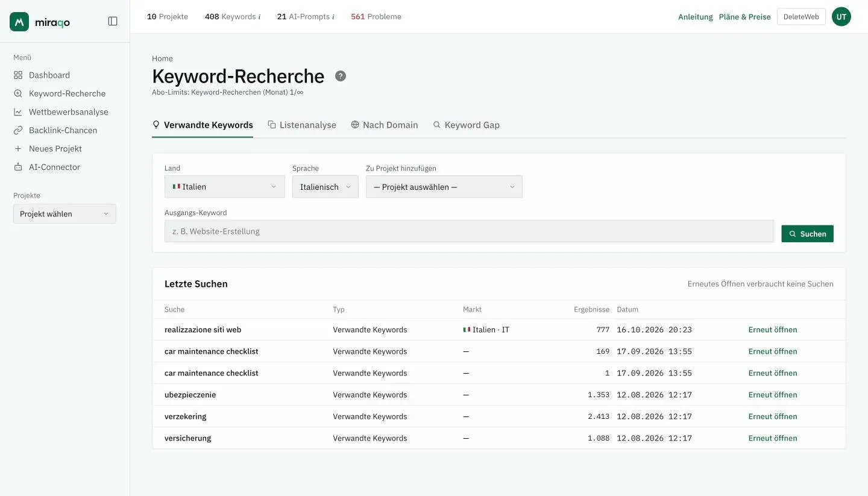Click the plus icon for Neues Projekt
The width and height of the screenshot is (868, 496).
(x=18, y=149)
